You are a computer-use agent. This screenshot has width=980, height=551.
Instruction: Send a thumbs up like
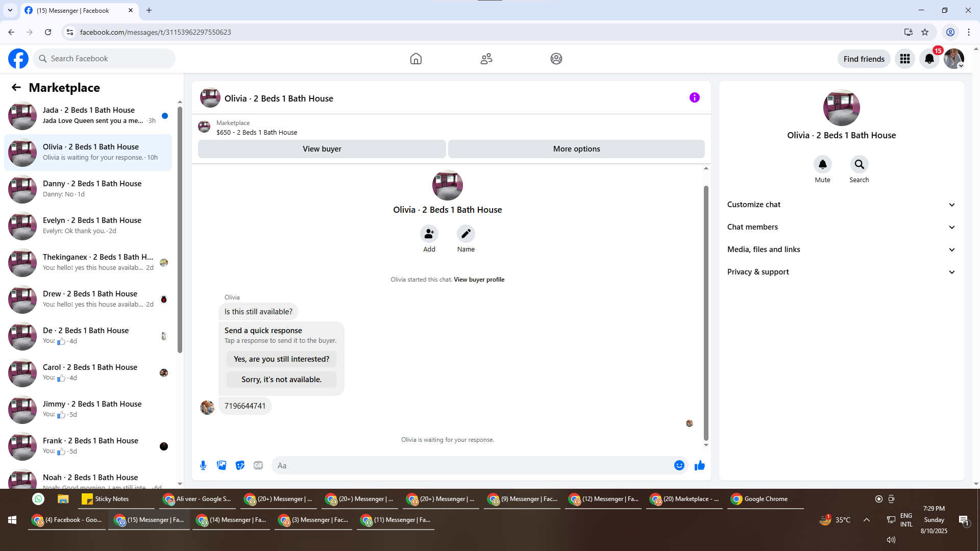pyautogui.click(x=699, y=465)
